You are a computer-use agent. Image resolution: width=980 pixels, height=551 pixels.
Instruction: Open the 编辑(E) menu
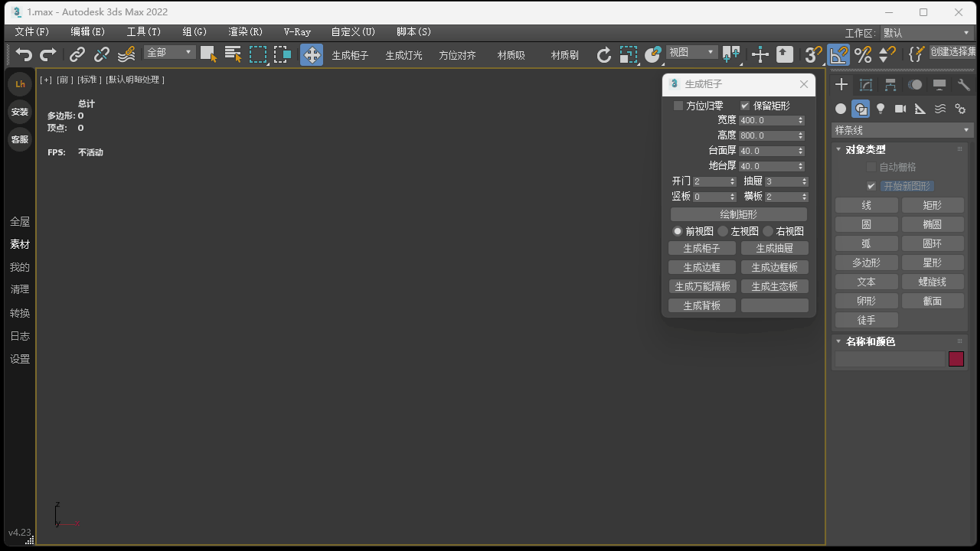click(87, 32)
